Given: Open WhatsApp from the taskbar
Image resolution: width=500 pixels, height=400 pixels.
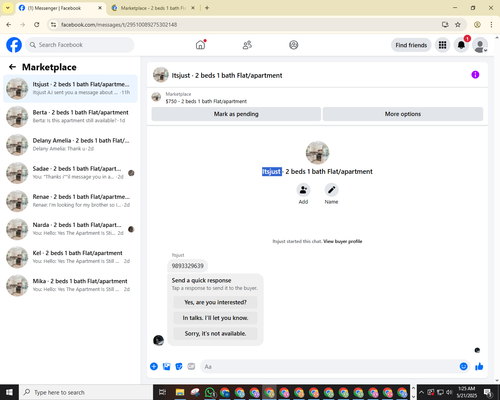Looking at the screenshot, I should pyautogui.click(x=210, y=392).
